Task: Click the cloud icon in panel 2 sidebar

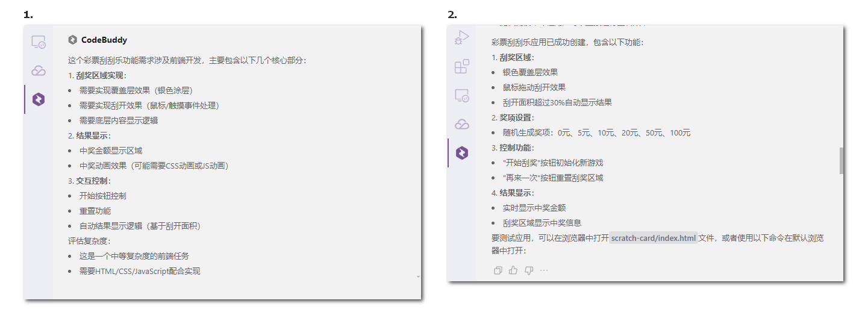Action: point(462,124)
